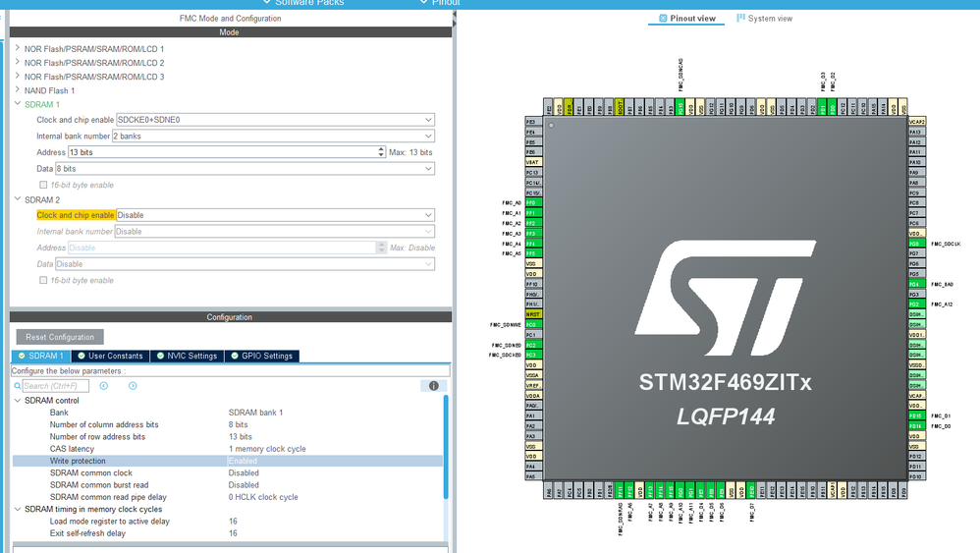Collapse the SDRAM 1 section

click(x=18, y=104)
